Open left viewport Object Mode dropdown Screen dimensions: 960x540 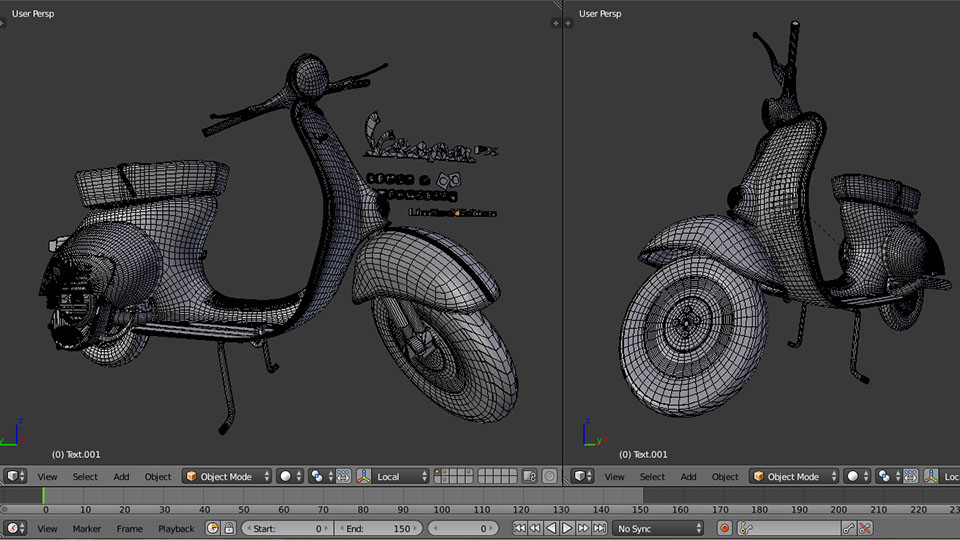coord(227,476)
